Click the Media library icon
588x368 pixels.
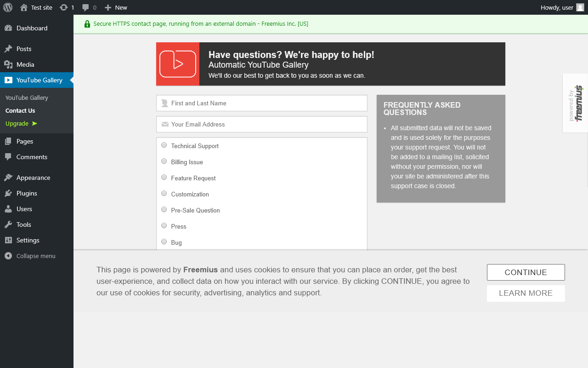(8, 64)
